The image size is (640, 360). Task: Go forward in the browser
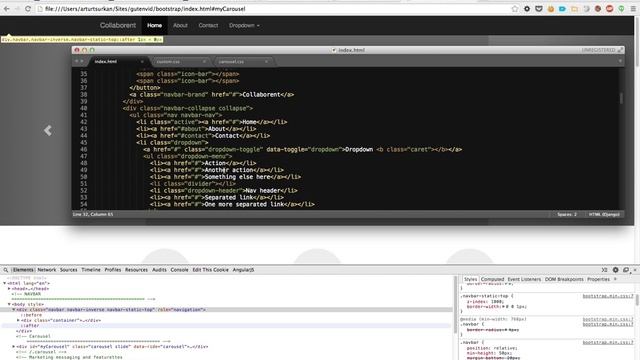pos(17,9)
